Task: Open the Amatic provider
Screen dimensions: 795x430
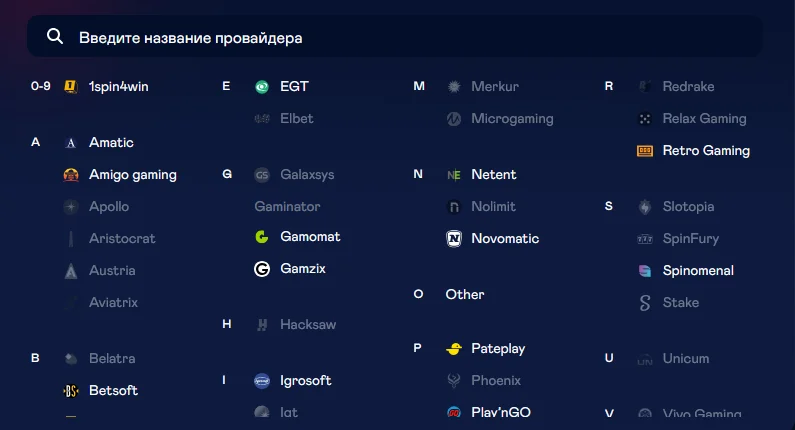Action: [x=111, y=142]
